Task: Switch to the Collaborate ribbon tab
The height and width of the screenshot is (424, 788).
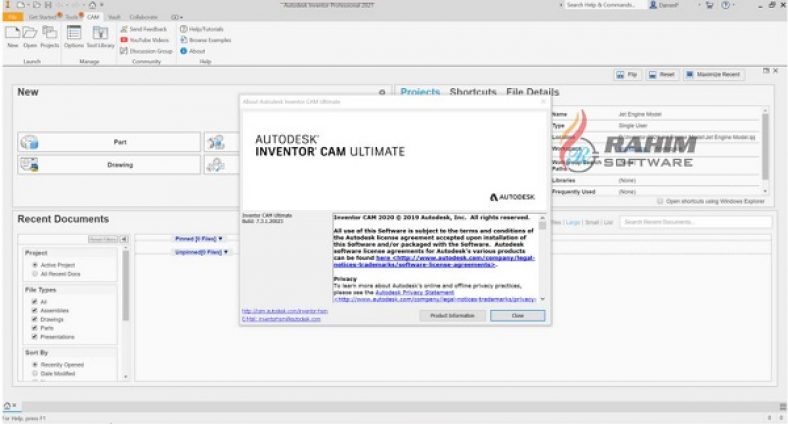Action: (x=144, y=17)
